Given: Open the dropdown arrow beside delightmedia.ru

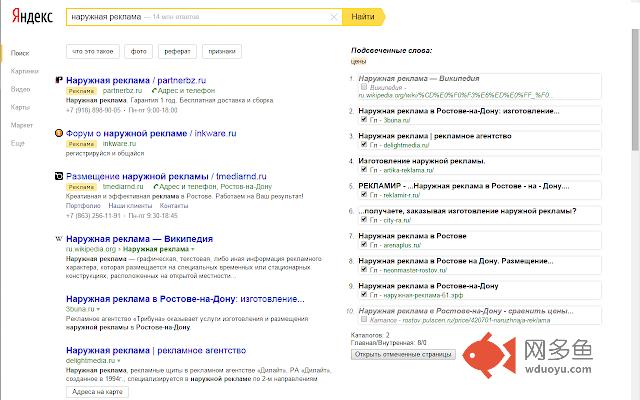Looking at the screenshot, I should (119, 361).
